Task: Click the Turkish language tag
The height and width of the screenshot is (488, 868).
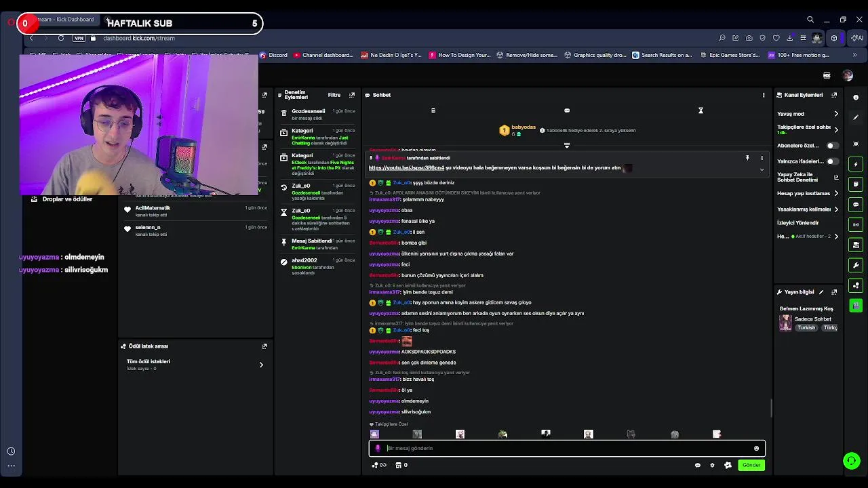Action: pyautogui.click(x=806, y=327)
